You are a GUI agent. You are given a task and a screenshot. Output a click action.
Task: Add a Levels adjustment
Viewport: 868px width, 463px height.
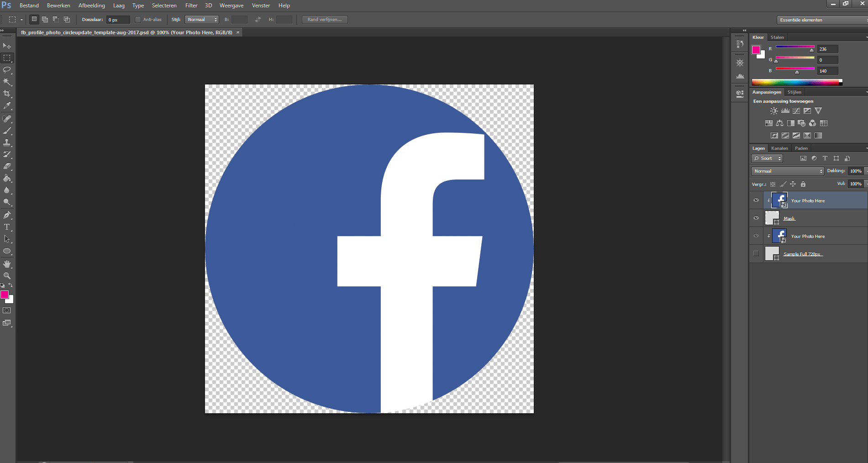click(x=785, y=111)
